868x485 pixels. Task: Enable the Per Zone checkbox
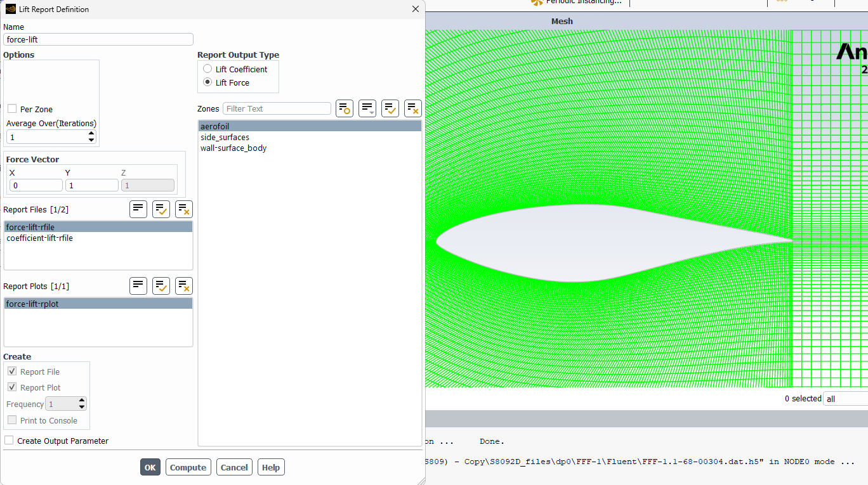12,109
